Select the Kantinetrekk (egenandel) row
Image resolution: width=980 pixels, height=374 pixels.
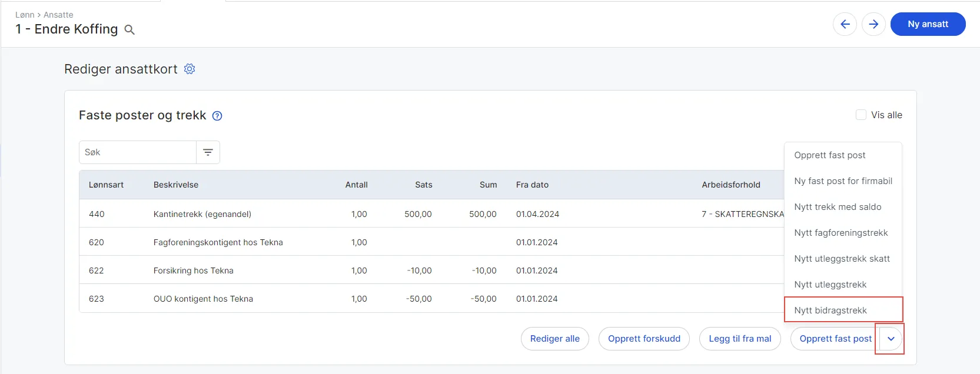(202, 214)
